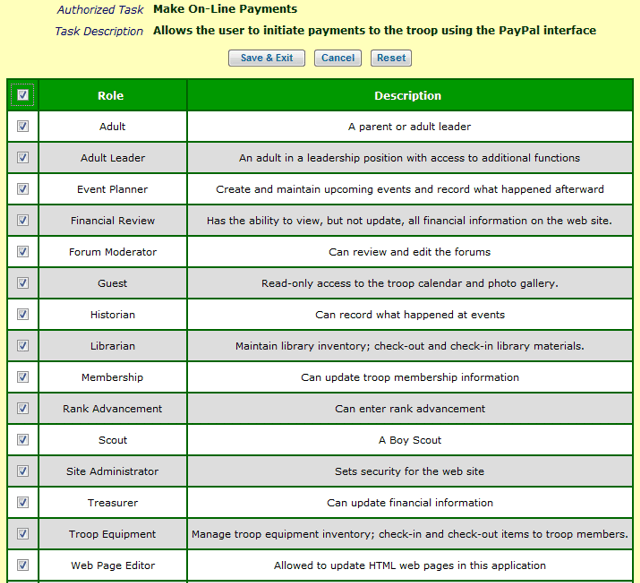Click the Description column header
The width and height of the screenshot is (640, 583).
pos(410,96)
